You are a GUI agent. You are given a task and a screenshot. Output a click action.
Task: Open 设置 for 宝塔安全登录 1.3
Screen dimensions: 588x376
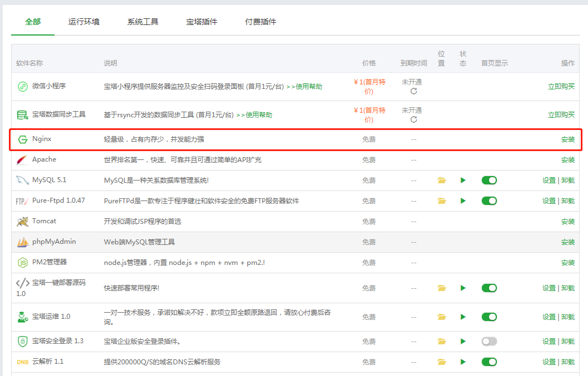549,342
